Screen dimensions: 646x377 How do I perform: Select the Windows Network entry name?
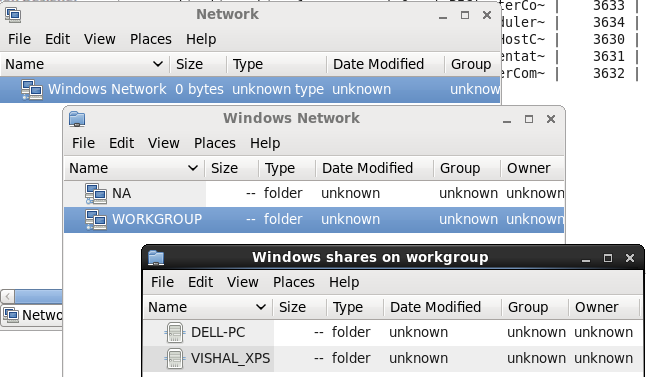click(x=107, y=89)
